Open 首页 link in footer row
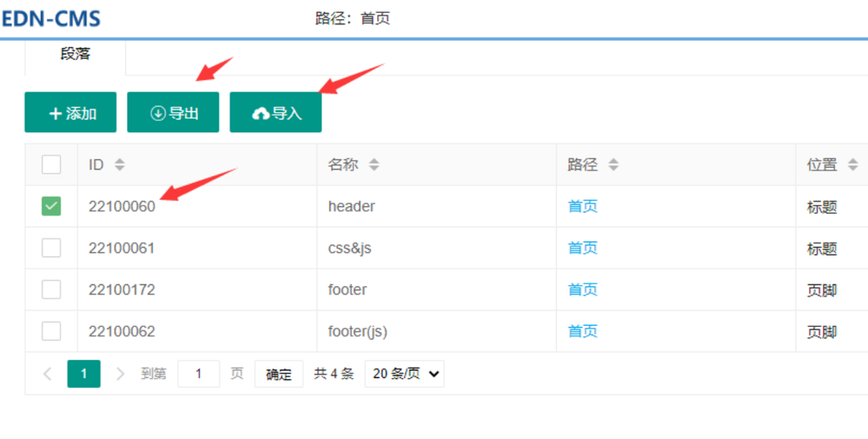The width and height of the screenshot is (868, 439). [582, 289]
